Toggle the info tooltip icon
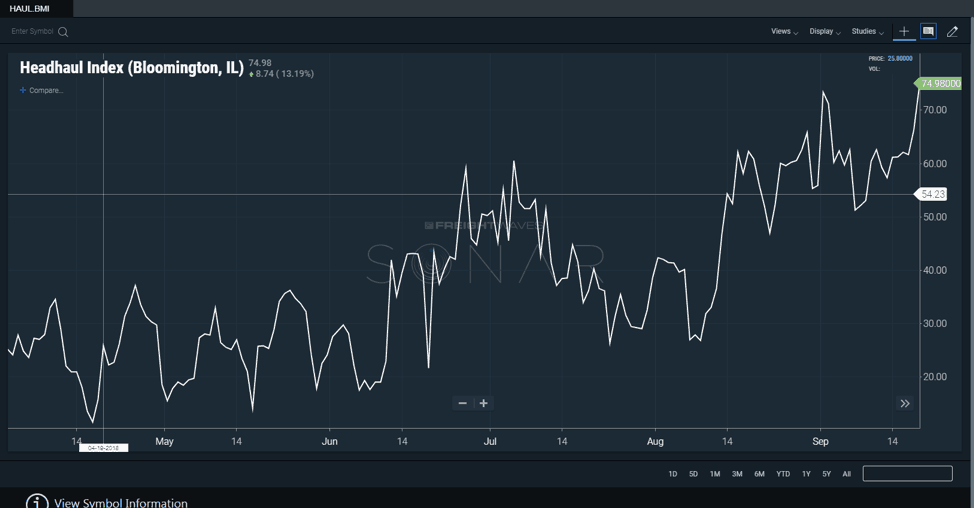The width and height of the screenshot is (974, 508). coord(928,31)
